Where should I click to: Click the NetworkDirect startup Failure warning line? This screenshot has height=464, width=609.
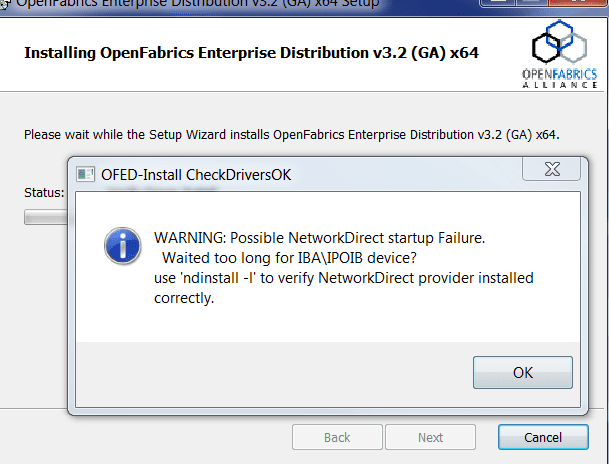point(318,238)
